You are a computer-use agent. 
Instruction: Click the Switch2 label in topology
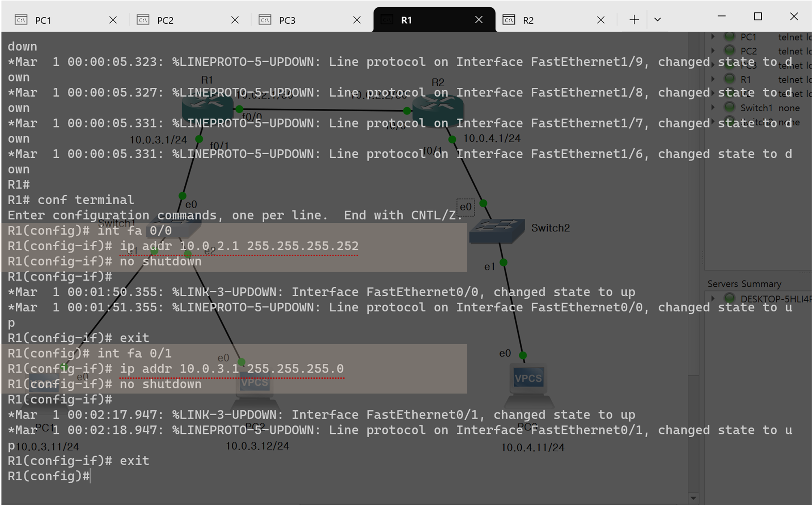pos(551,228)
